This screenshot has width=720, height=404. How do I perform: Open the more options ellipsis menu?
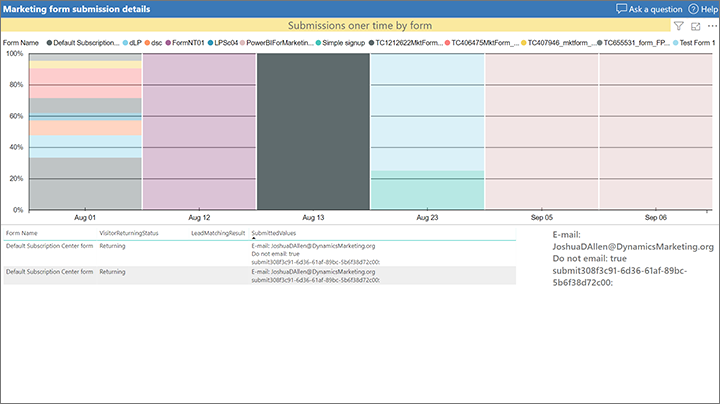712,26
